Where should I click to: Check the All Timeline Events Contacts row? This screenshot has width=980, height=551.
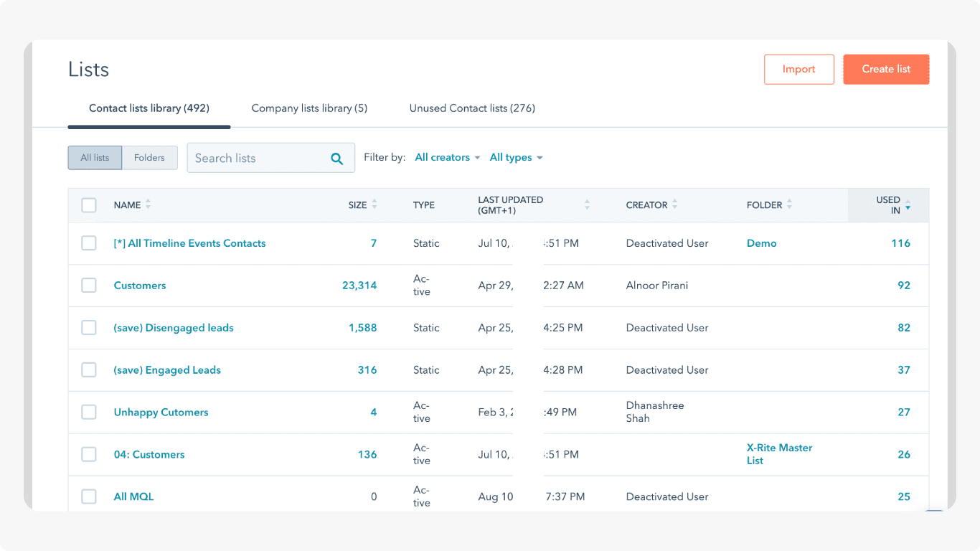(89, 243)
